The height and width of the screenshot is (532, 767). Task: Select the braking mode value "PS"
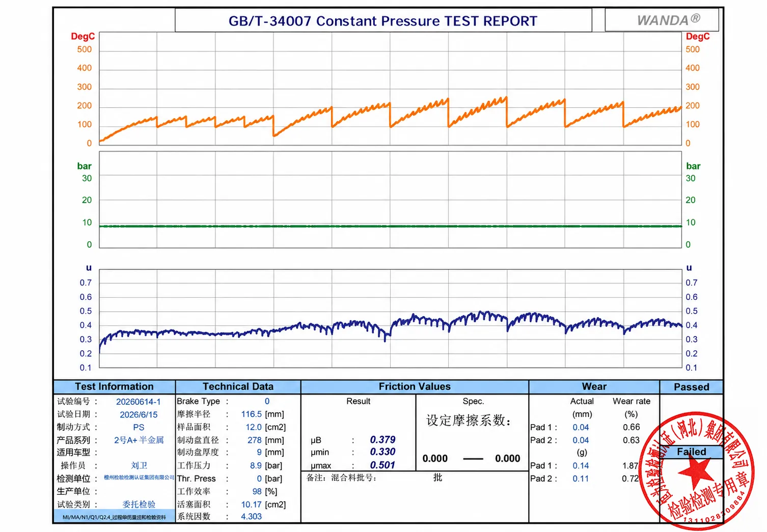(139, 427)
